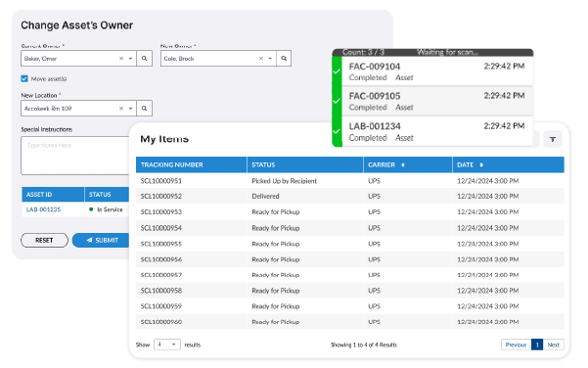
Task: Go to the Previous page
Action: coord(516,345)
